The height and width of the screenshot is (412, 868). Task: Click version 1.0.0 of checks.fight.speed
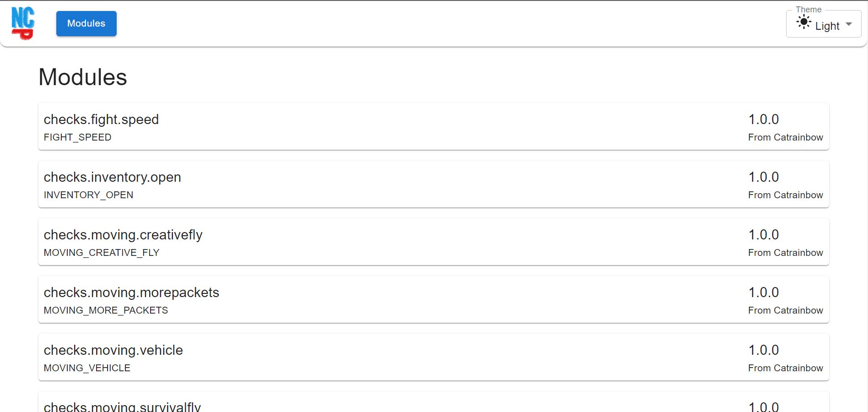(764, 119)
